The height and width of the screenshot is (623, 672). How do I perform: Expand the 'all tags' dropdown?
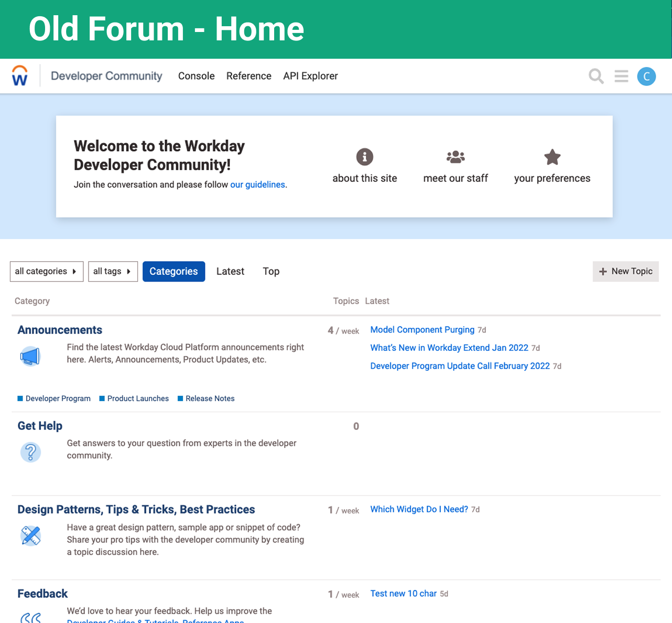tap(113, 272)
